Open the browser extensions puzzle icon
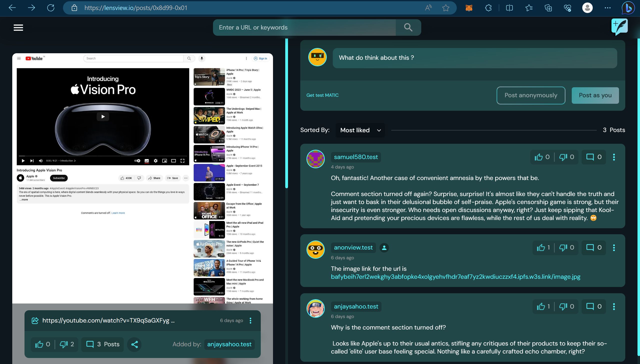Screen dimensions: 640x364 pyautogui.click(x=488, y=8)
